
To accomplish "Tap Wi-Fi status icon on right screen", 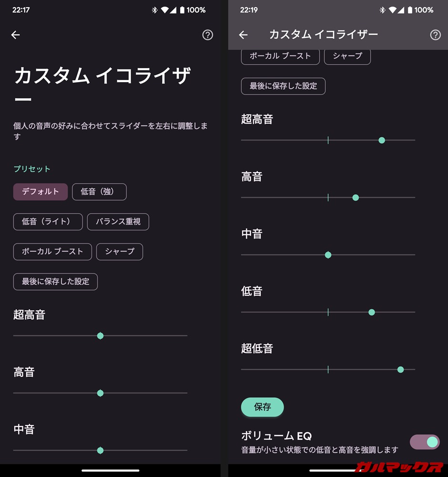I will click(x=393, y=10).
